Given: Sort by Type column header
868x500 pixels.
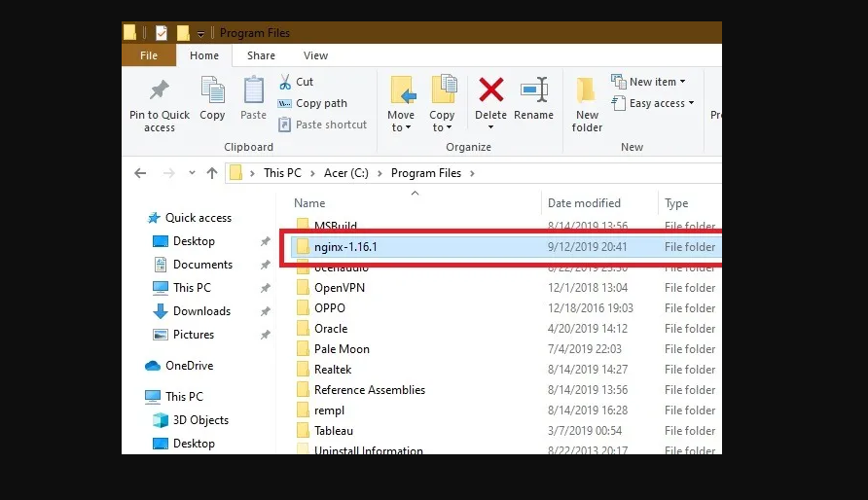Looking at the screenshot, I should click(676, 203).
